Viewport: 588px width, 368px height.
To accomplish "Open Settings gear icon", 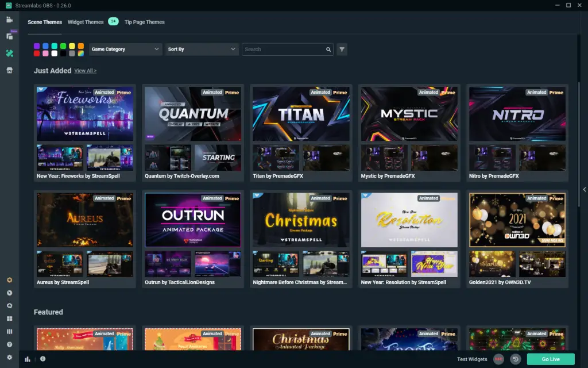I will [x=10, y=358].
